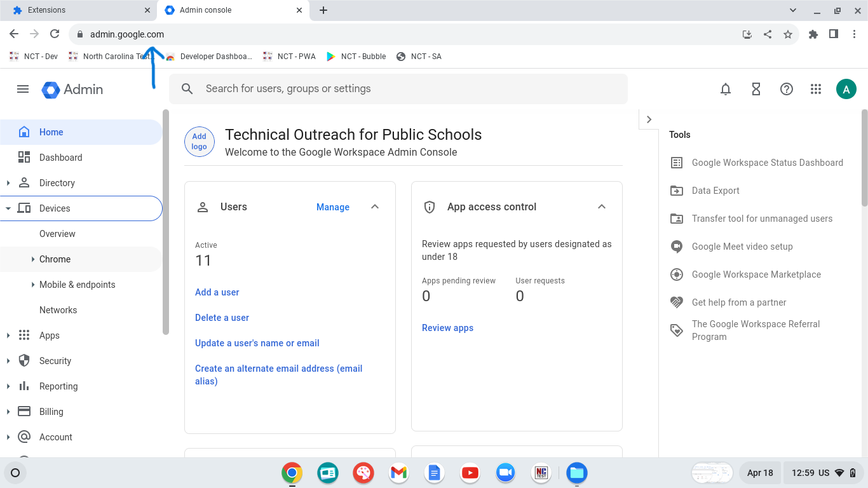Toggle the browser side panel icon
Viewport: 868px width, 488px height.
tap(834, 34)
